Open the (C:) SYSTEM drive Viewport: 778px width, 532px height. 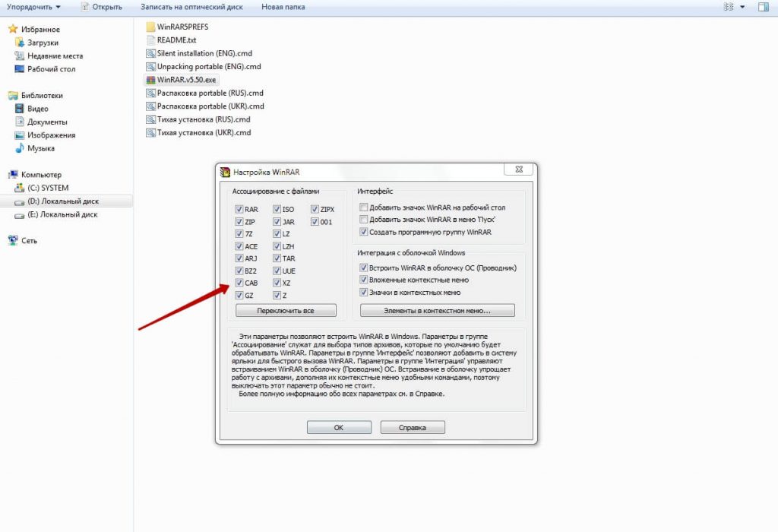(48, 188)
